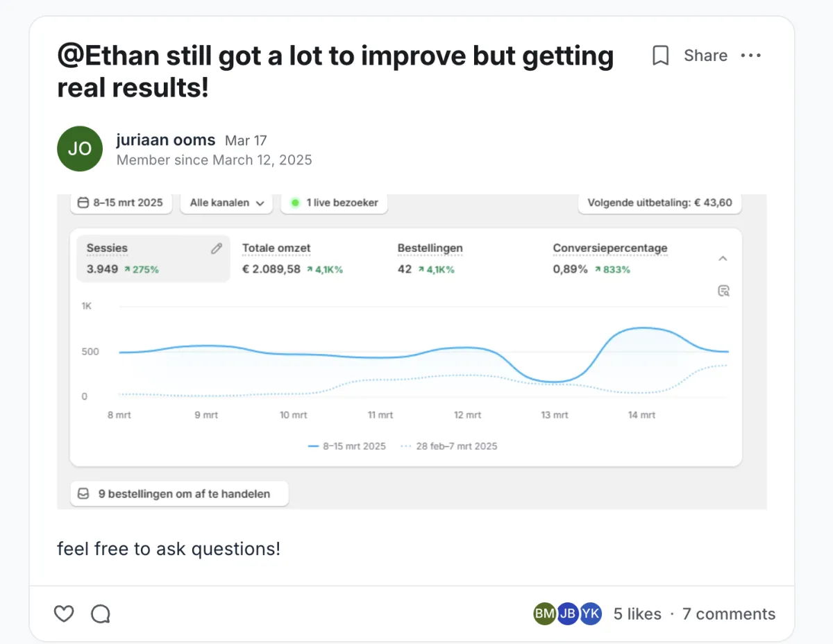
Task: Open the 8–15 mrt 2025 date picker
Action: coord(121,203)
